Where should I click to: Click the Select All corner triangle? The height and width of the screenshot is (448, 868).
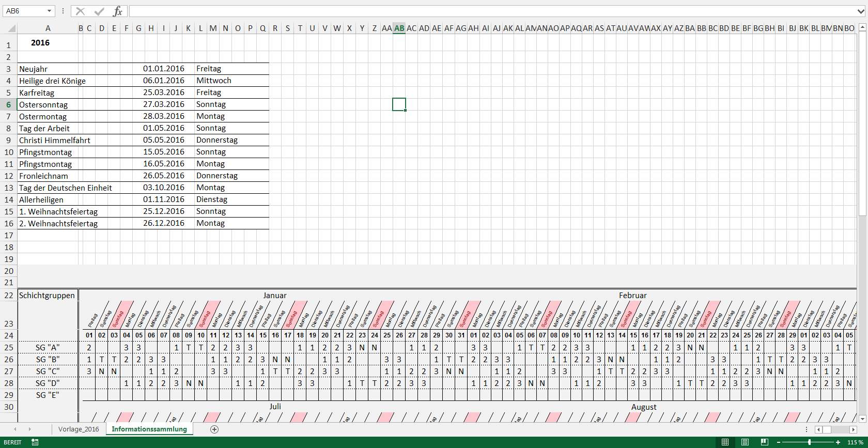point(9,28)
